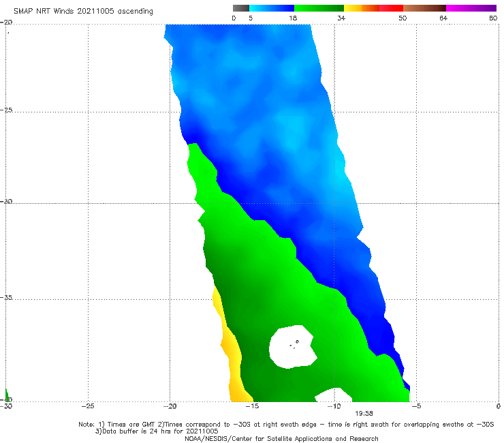Click the yellow-orange segment of the color bar
504x443 pixels.
[362, 8]
